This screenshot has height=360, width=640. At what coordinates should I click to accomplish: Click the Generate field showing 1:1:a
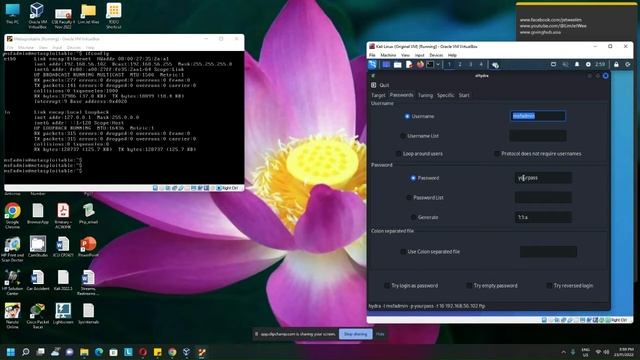pos(543,217)
